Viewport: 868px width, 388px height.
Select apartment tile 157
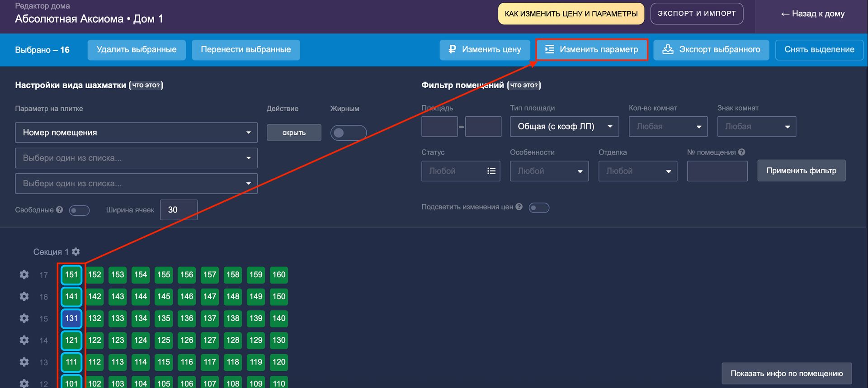click(x=210, y=274)
